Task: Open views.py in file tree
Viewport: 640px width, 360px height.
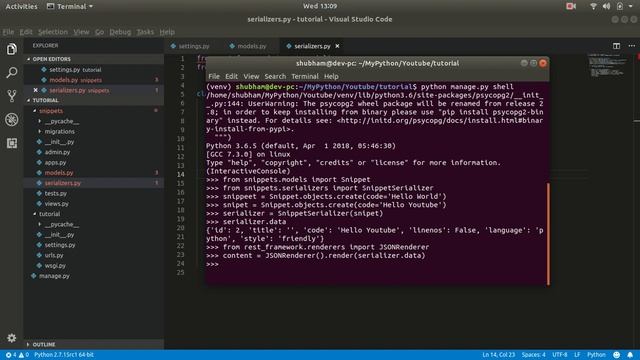Action: point(56,204)
